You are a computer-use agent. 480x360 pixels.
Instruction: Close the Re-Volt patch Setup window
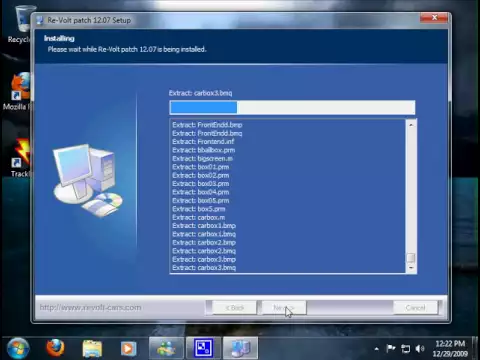coord(434,18)
